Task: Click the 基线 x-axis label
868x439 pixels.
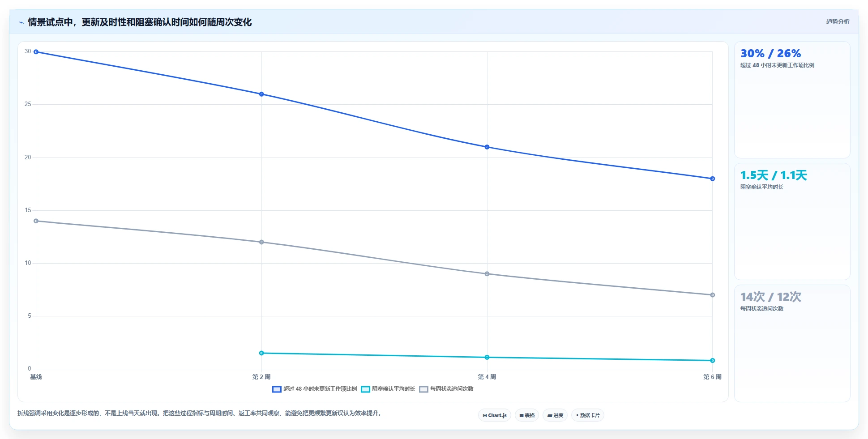Action: pyautogui.click(x=36, y=377)
